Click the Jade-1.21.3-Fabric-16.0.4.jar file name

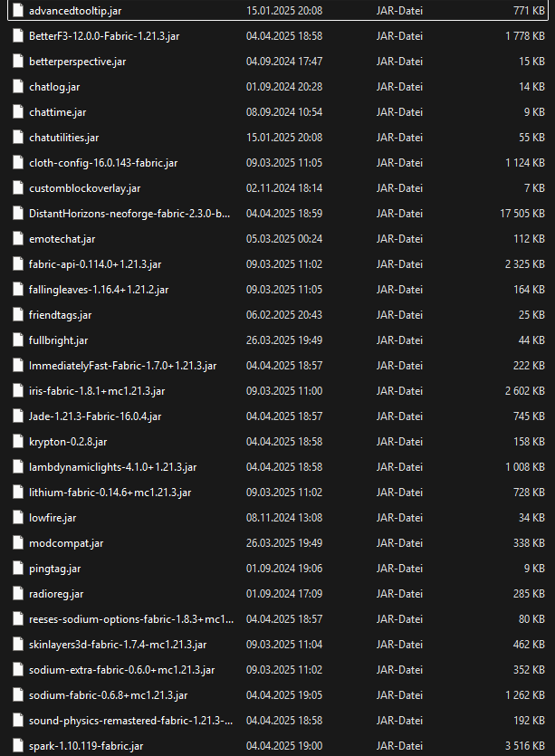point(95,416)
